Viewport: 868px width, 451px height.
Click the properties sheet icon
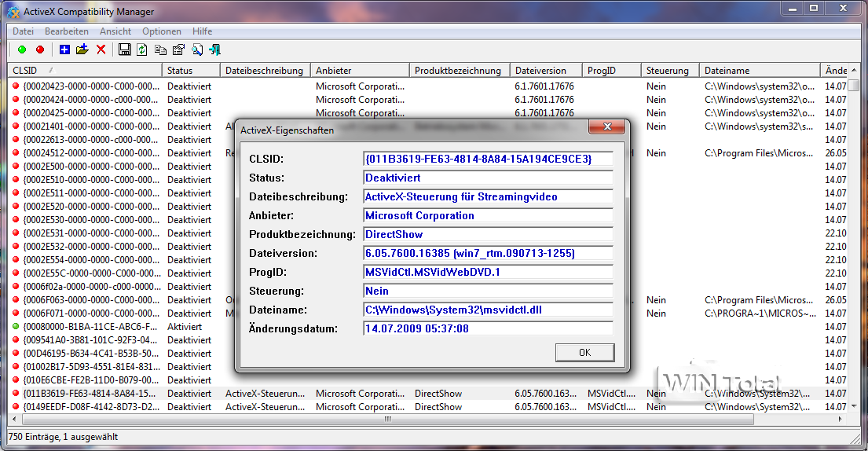[x=178, y=49]
